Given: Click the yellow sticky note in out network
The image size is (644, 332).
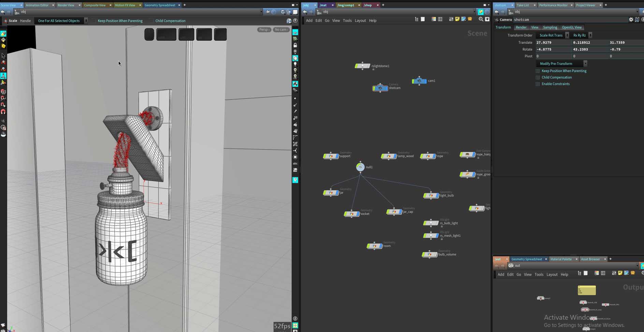Looking at the screenshot, I should (587, 290).
